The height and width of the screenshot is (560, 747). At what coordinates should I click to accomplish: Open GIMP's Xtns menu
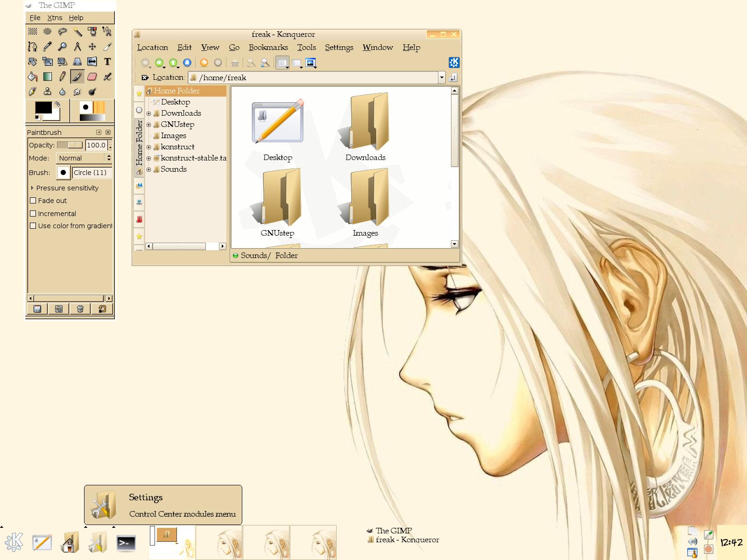pyautogui.click(x=55, y=18)
